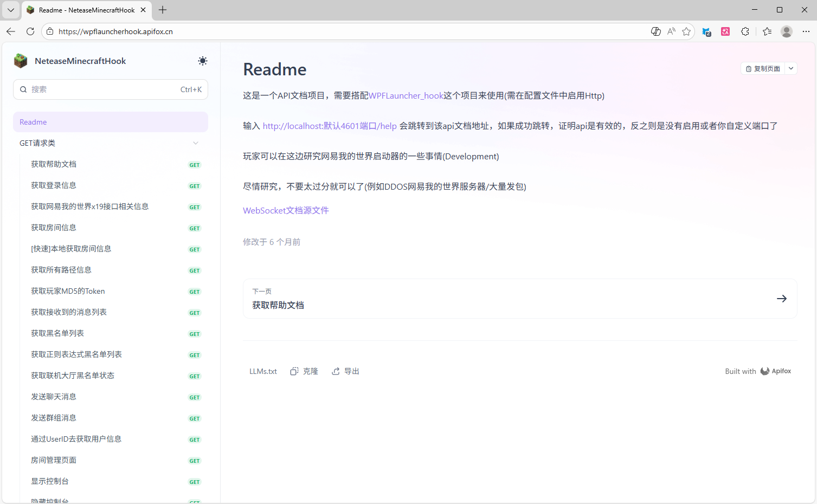Open 获取房间信息 in the sidebar
Image resolution: width=817 pixels, height=504 pixels.
(x=111, y=228)
